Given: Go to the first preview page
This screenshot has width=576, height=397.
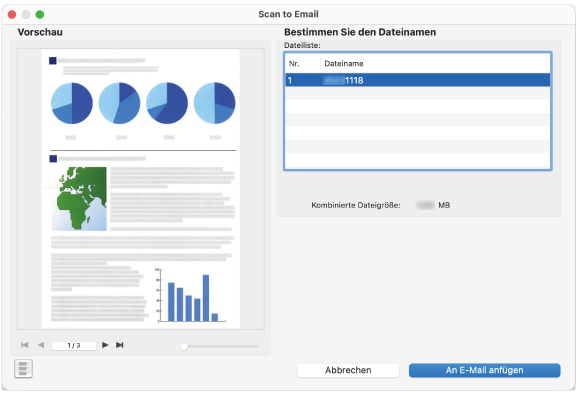Looking at the screenshot, I should pyautogui.click(x=25, y=345).
